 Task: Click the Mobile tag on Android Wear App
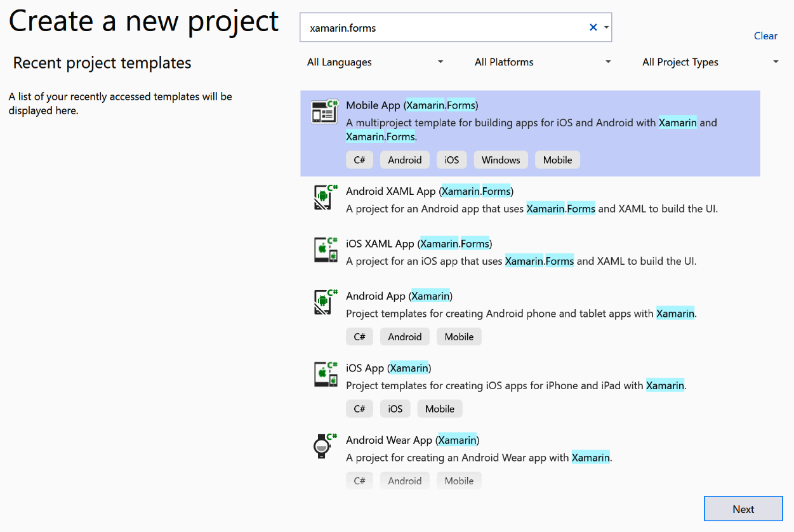click(x=459, y=481)
